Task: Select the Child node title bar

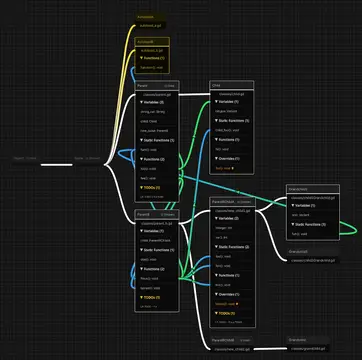Action: click(x=232, y=85)
